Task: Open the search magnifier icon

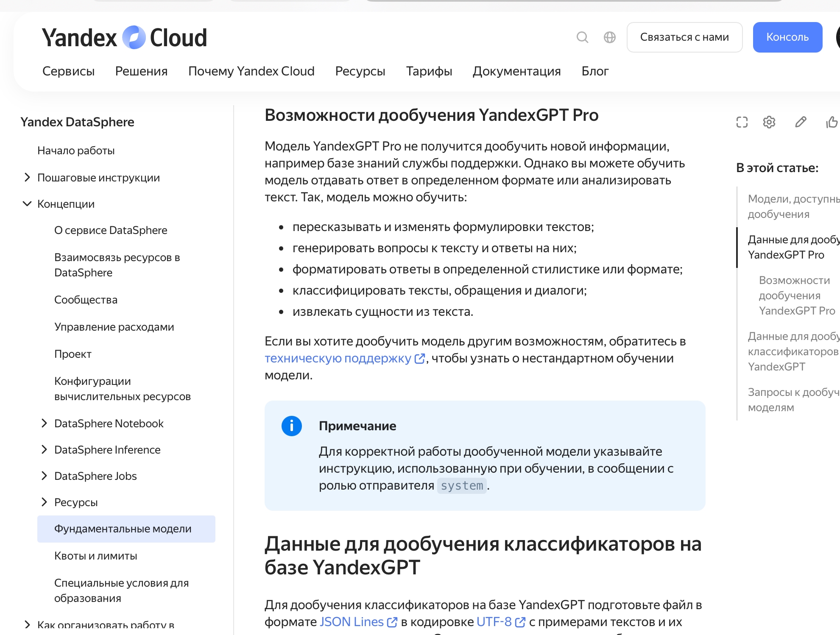Action: [582, 37]
